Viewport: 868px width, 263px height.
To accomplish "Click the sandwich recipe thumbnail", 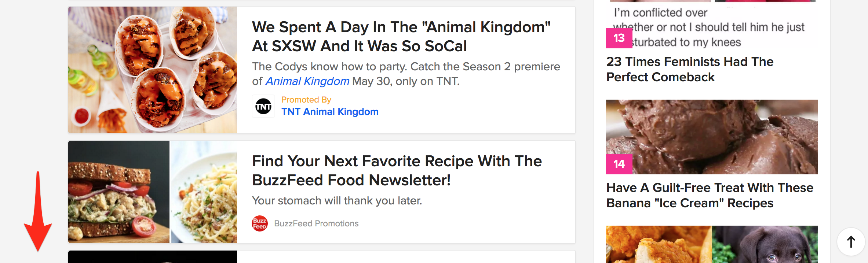I will pos(119,192).
